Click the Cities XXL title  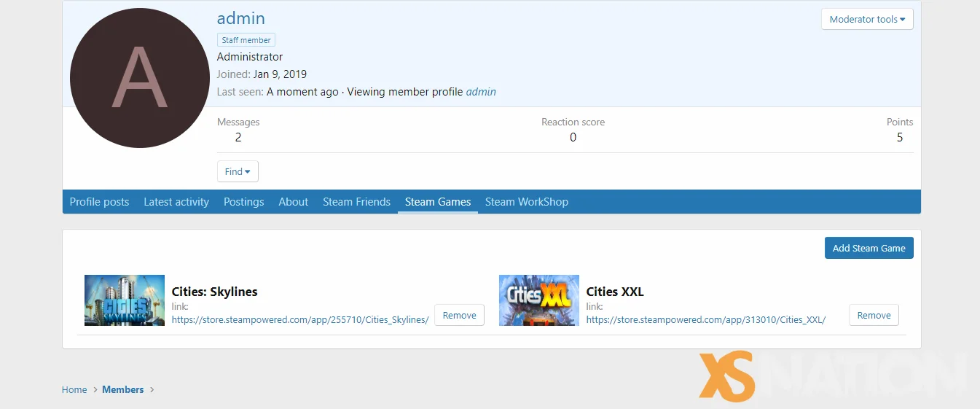(x=615, y=292)
